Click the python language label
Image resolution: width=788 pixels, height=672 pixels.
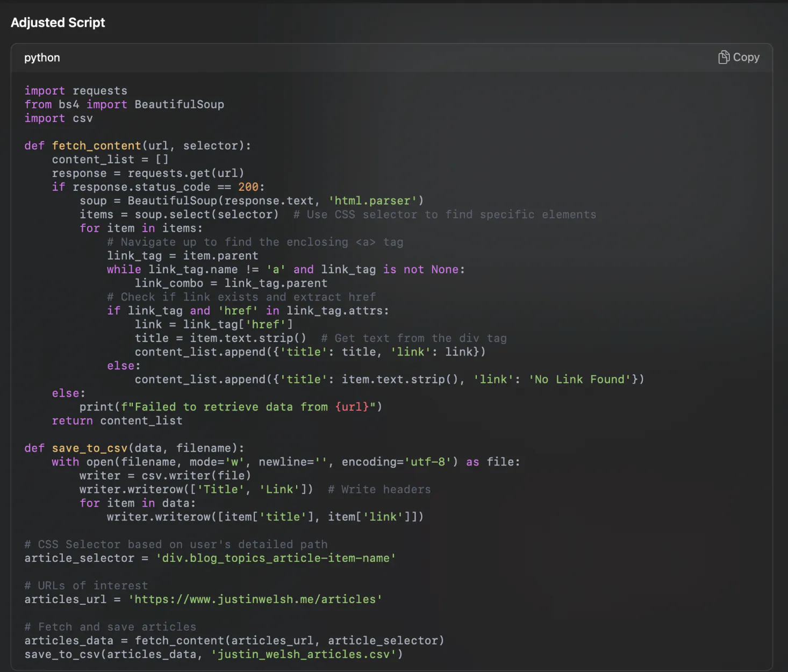[x=42, y=58]
